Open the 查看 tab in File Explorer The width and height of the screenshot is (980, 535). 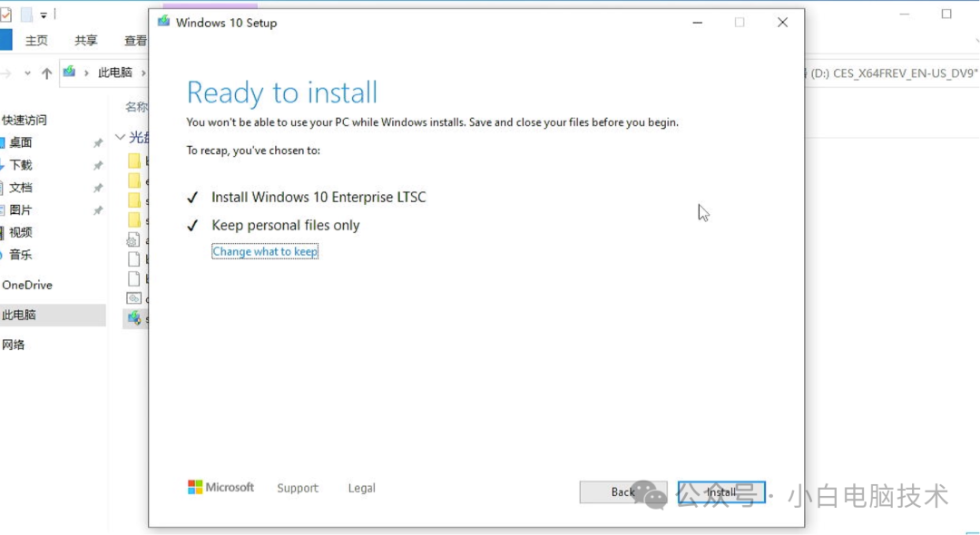coord(135,41)
